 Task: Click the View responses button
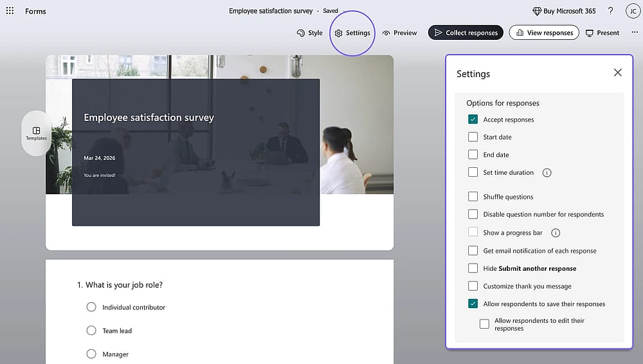click(x=544, y=33)
